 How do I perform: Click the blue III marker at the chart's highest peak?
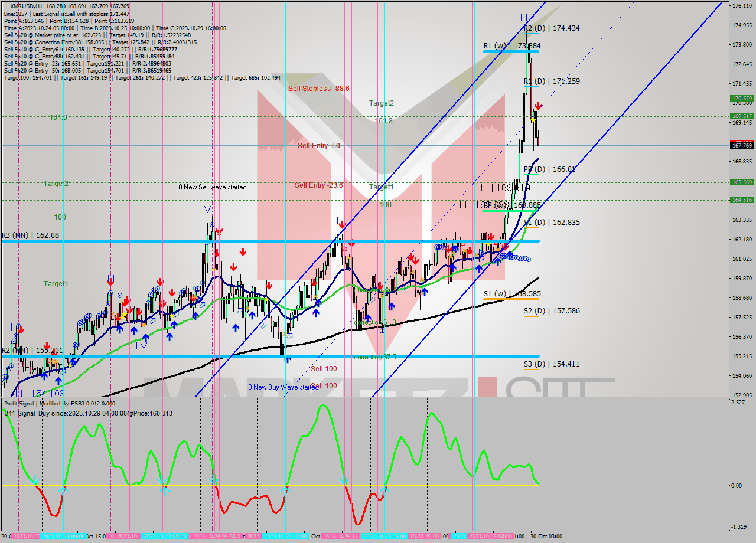tap(526, 17)
